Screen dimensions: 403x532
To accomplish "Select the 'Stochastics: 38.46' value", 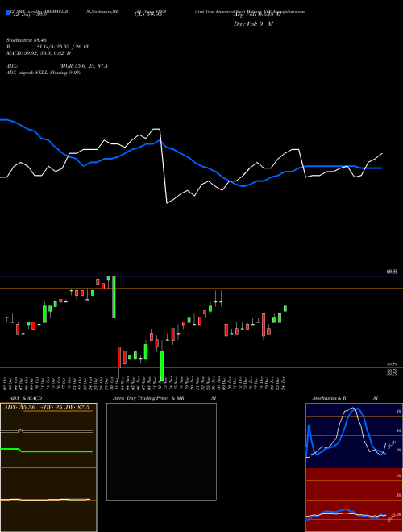I will (x=26, y=40).
